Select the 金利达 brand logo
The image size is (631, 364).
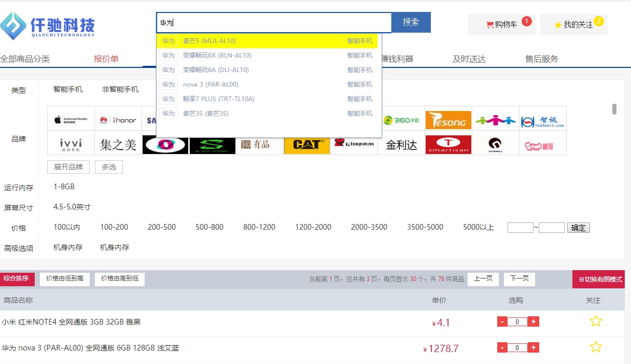tap(401, 145)
